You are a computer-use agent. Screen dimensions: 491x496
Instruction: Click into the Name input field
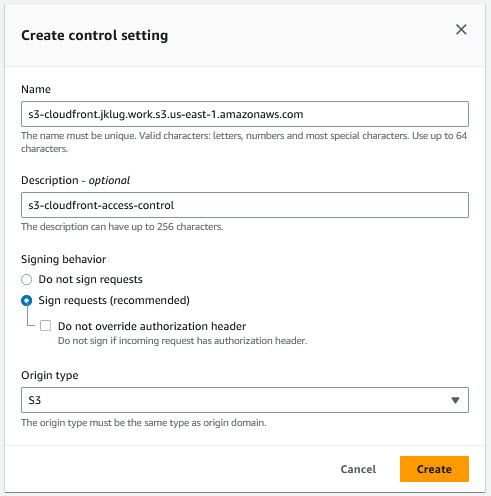coord(245,114)
